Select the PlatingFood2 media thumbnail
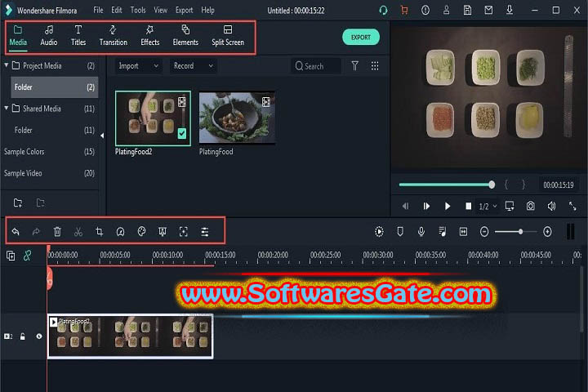This screenshot has height=392, width=588. coord(153,118)
